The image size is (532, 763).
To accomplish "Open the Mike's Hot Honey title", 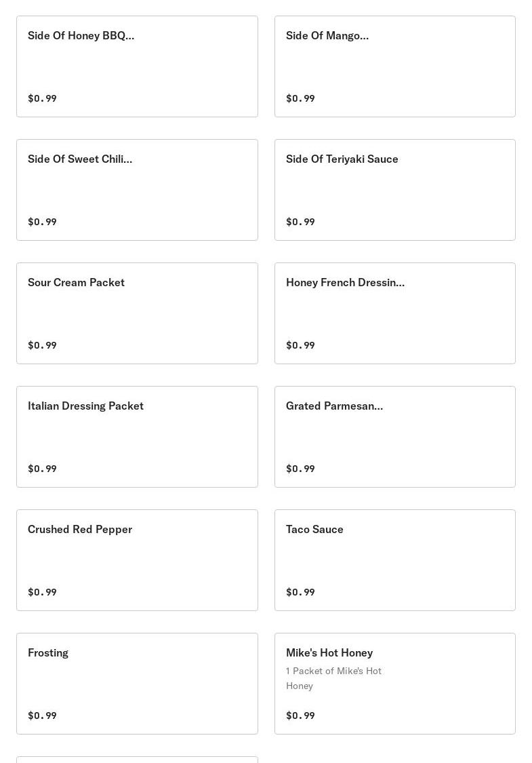I will (x=329, y=652).
